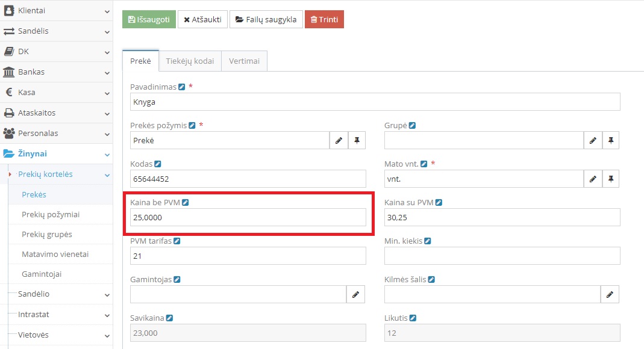644x349 pixels.
Task: Click the pencil icon next to Gamintojas field
Action: point(355,294)
